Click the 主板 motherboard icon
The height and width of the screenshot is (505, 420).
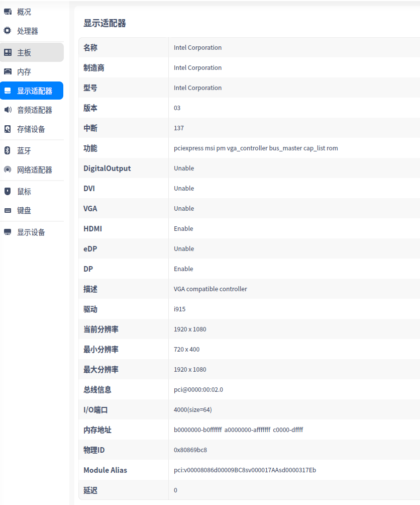point(8,52)
